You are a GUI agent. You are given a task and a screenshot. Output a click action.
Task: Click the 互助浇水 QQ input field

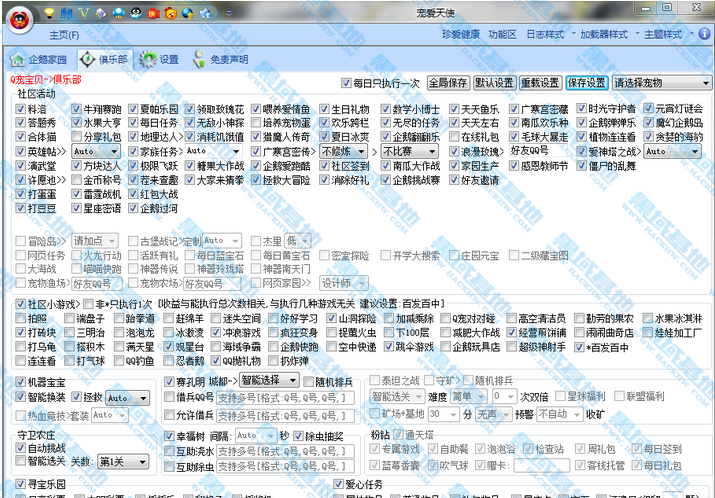point(285,451)
